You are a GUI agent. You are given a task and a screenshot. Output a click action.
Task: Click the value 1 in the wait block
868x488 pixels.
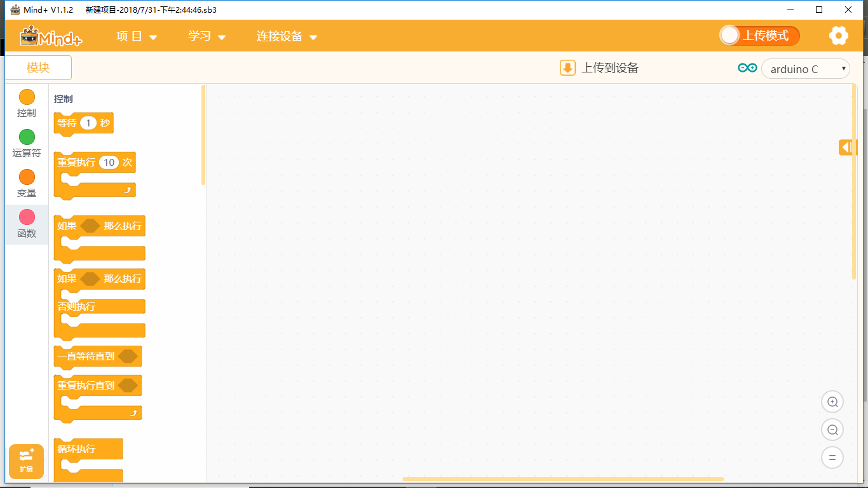(x=88, y=123)
